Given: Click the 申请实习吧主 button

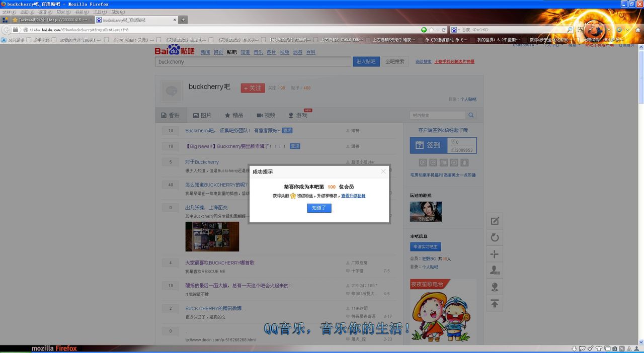Looking at the screenshot, I should pos(426,247).
